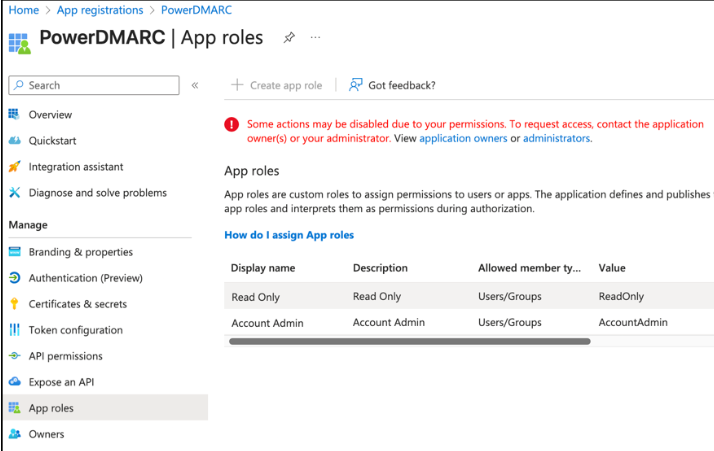Open the more options ellipsis
The image size is (714, 451).
click(x=315, y=37)
